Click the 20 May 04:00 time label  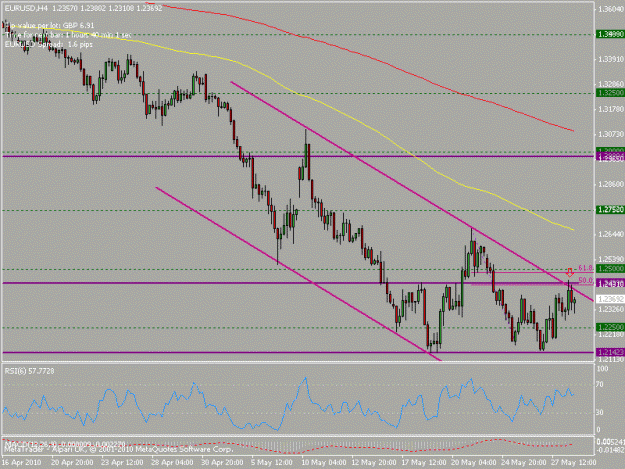(x=474, y=463)
